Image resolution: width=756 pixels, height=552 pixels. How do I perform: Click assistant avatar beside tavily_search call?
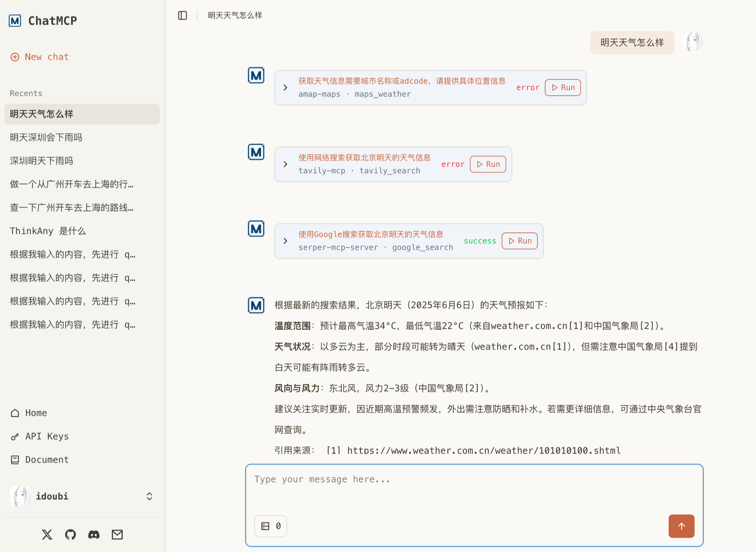click(x=256, y=152)
